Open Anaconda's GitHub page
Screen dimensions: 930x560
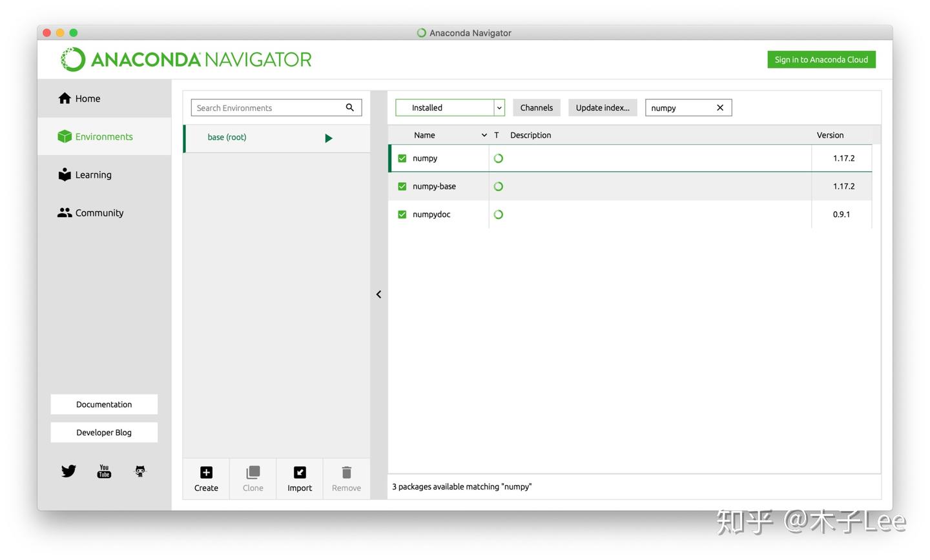click(x=139, y=471)
